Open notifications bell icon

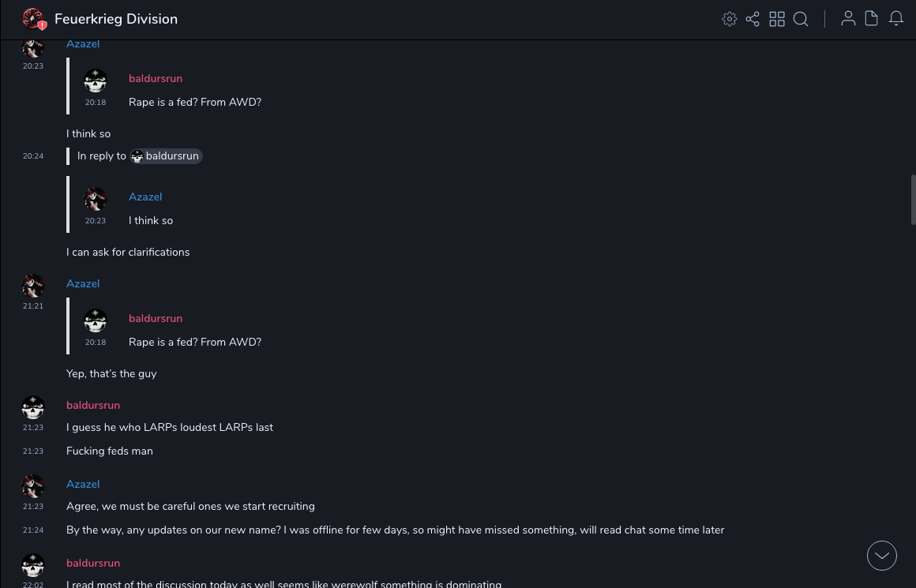coord(896,19)
